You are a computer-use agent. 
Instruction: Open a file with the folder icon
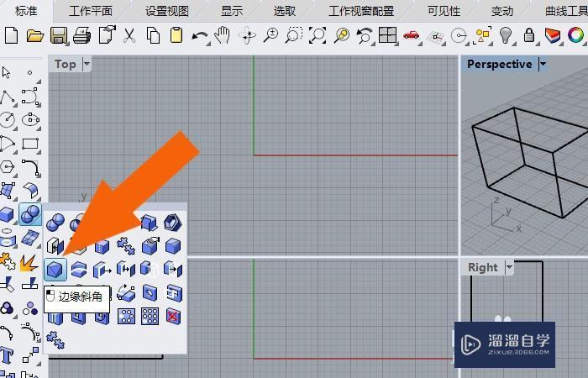35,36
